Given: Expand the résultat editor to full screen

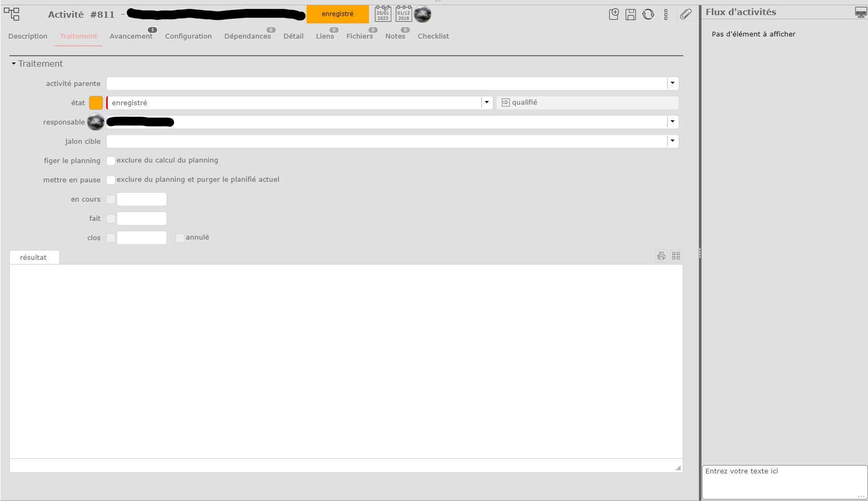Looking at the screenshot, I should 676,256.
